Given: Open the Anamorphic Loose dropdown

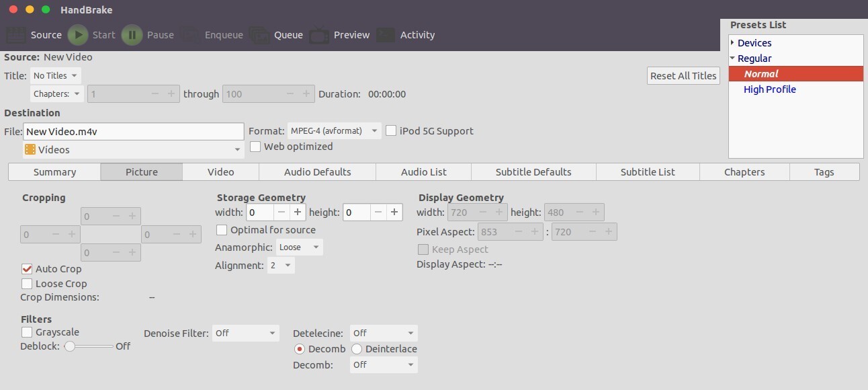Looking at the screenshot, I should (299, 247).
